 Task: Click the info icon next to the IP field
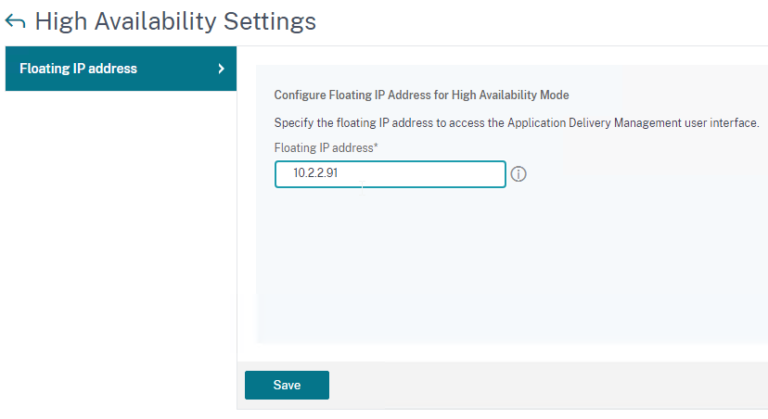coord(519,174)
